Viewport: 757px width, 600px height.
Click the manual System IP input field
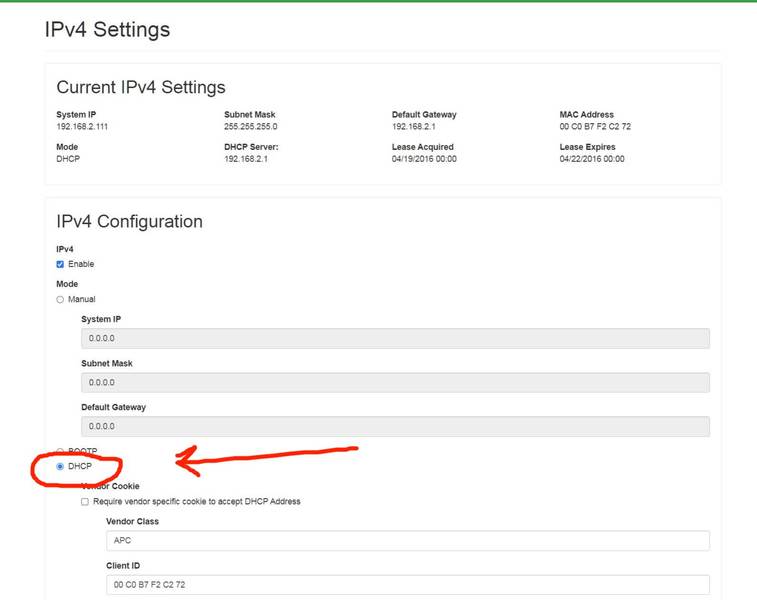click(395, 338)
